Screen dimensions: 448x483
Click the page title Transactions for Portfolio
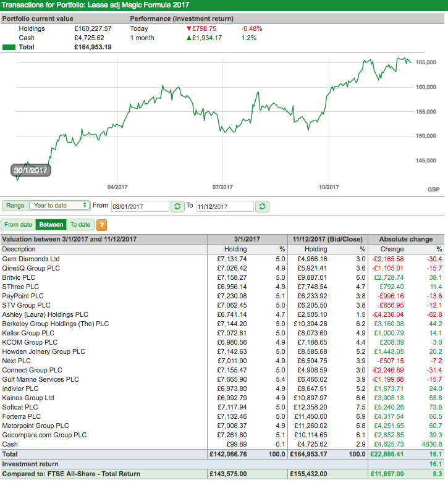pyautogui.click(x=96, y=5)
